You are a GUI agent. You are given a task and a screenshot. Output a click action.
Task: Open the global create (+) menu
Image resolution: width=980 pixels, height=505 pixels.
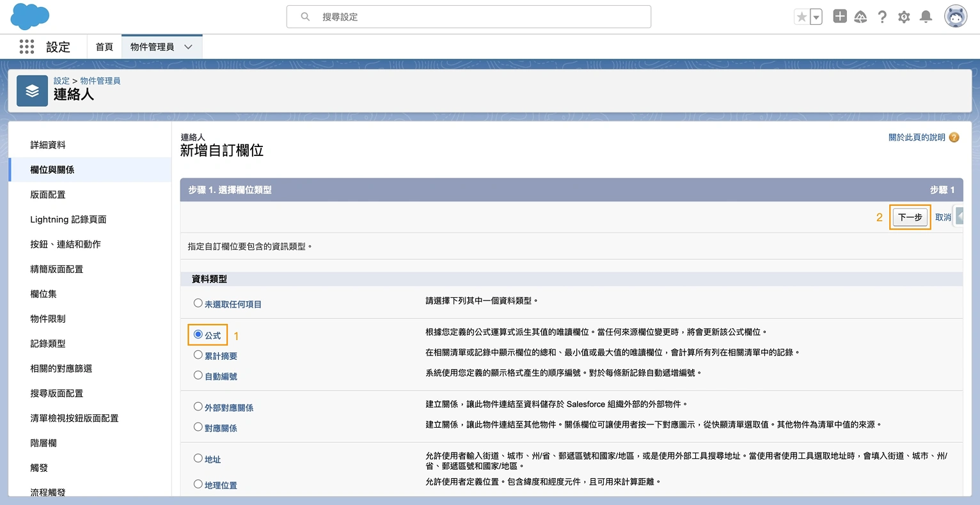coord(839,16)
